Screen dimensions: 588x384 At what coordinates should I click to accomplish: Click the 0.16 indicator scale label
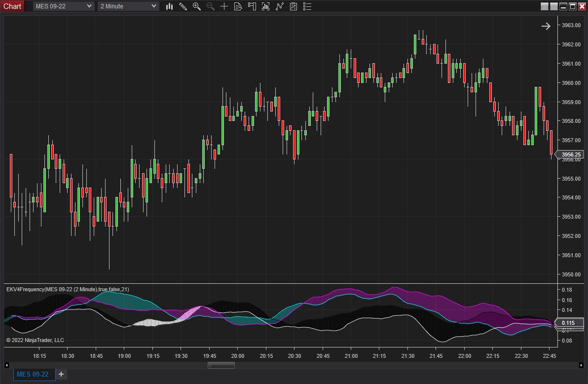pyautogui.click(x=567, y=300)
